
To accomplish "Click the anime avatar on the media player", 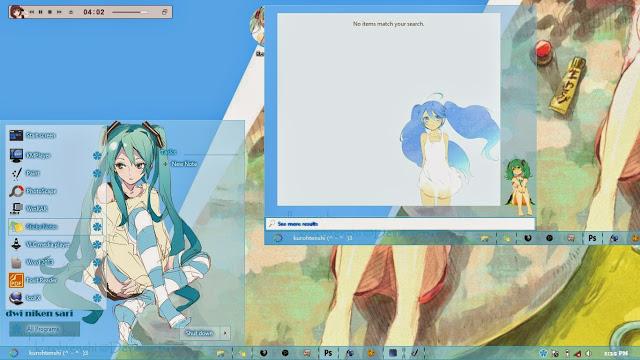I will click(x=17, y=12).
